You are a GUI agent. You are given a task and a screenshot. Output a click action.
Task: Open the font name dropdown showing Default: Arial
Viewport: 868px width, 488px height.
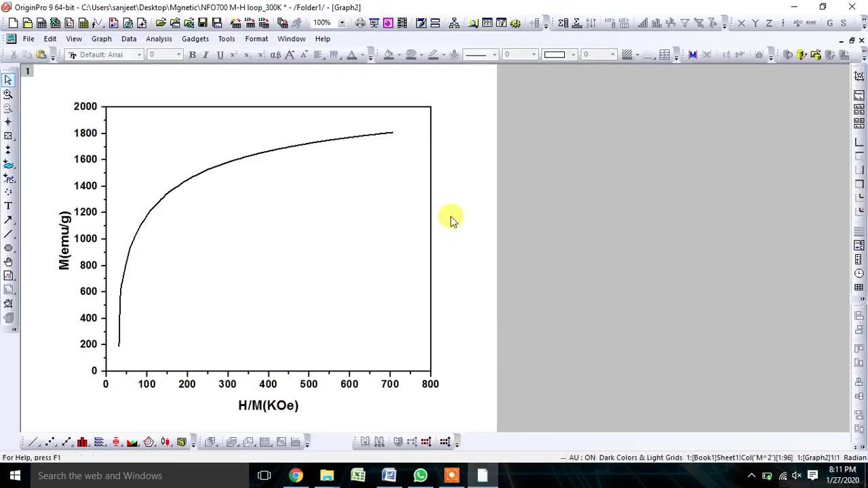click(139, 54)
